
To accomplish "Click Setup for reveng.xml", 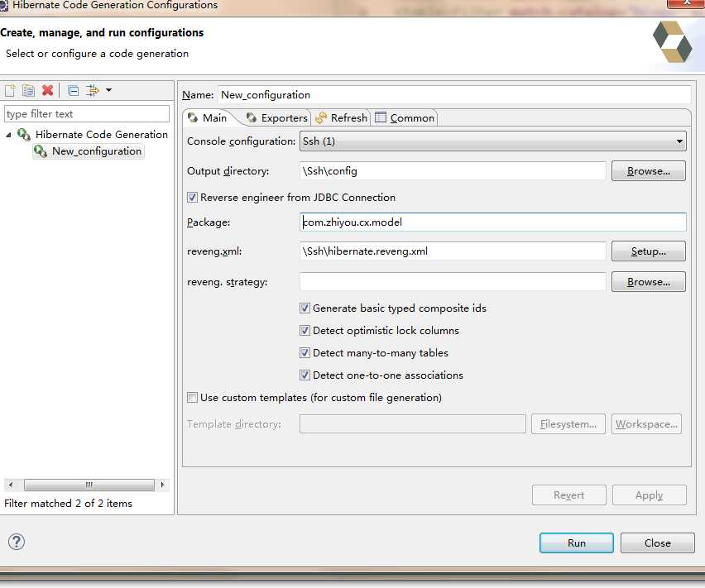I will pos(649,251).
